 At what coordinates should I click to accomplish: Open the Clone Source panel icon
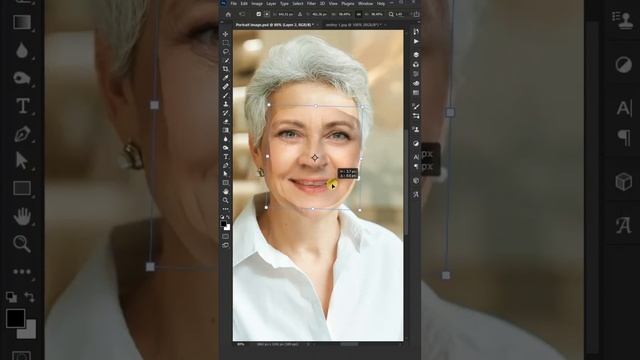[x=416, y=129]
